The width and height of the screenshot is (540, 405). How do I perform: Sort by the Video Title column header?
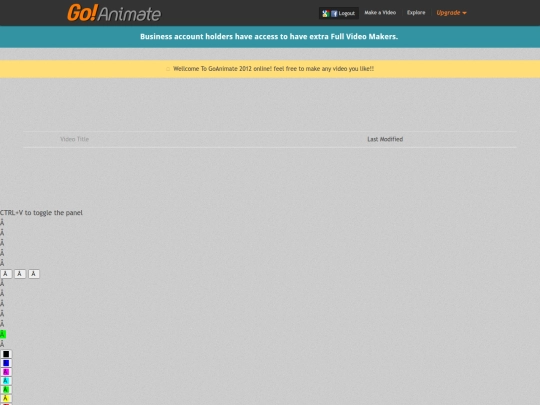74,139
